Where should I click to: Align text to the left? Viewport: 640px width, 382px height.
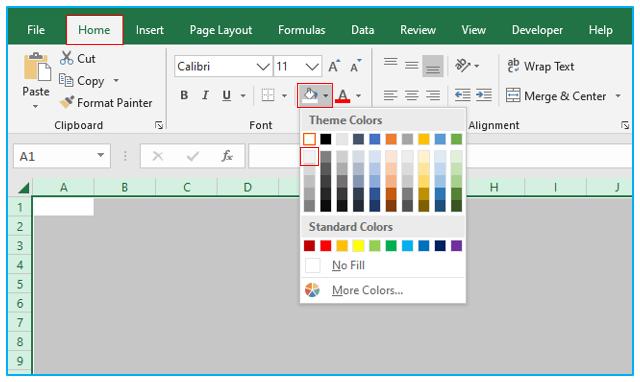pos(391,96)
